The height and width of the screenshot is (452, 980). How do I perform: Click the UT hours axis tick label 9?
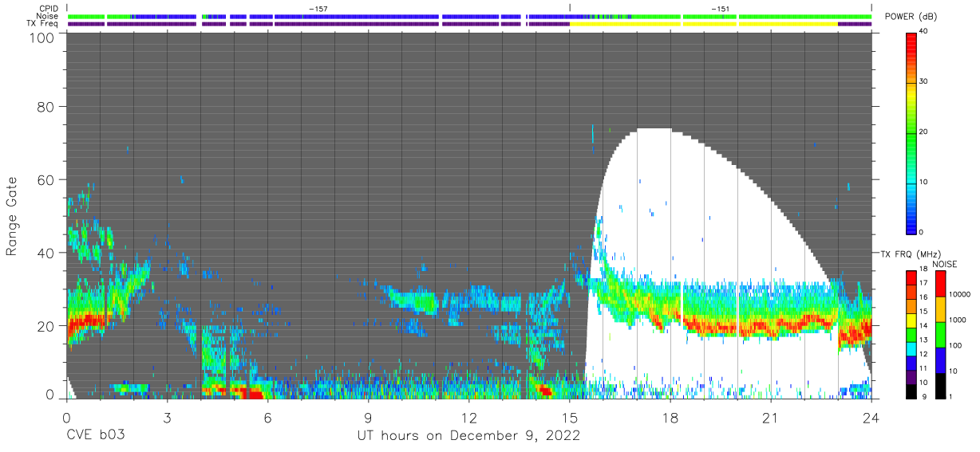[368, 418]
